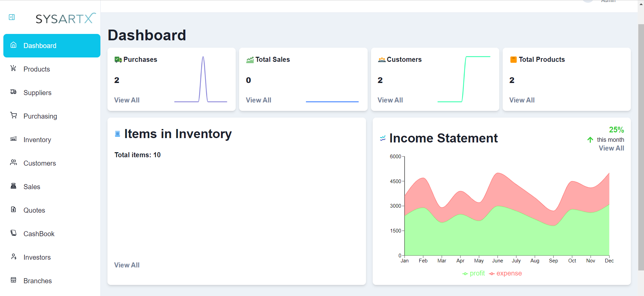Click the Branches store icon
The height and width of the screenshot is (296, 644).
[x=13, y=280]
